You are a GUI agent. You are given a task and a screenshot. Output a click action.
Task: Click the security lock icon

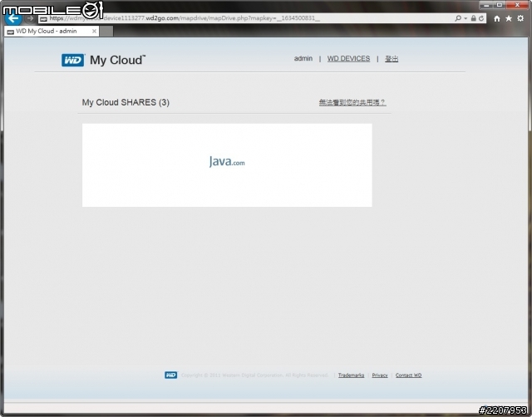click(473, 18)
